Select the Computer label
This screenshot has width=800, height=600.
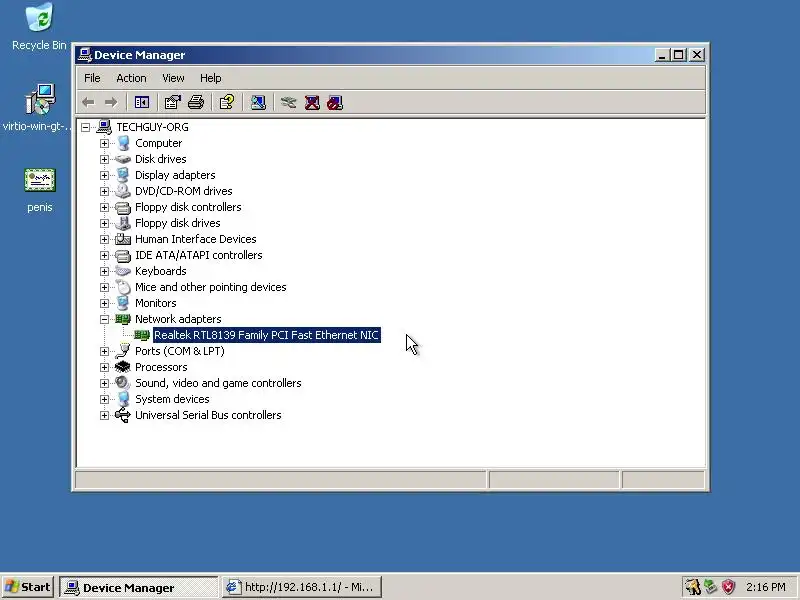159,143
